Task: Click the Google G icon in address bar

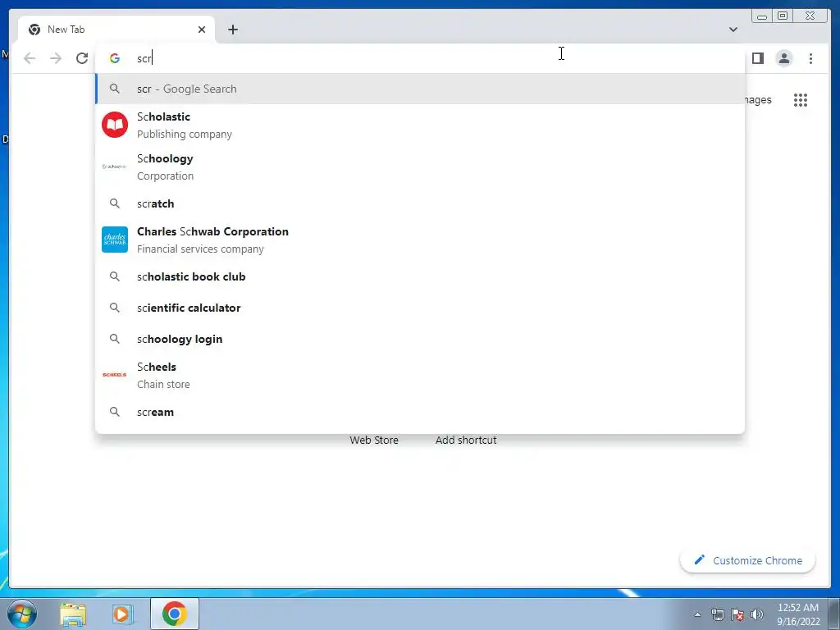Action: click(x=115, y=58)
